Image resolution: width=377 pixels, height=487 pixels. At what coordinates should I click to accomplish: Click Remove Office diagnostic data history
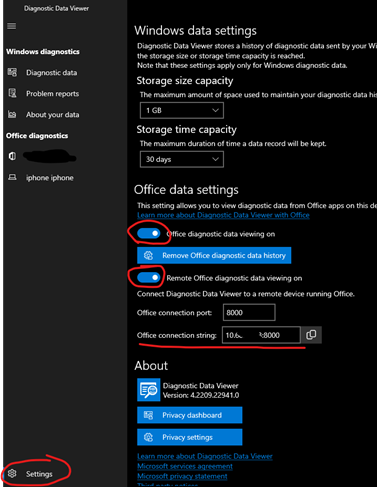(x=214, y=255)
